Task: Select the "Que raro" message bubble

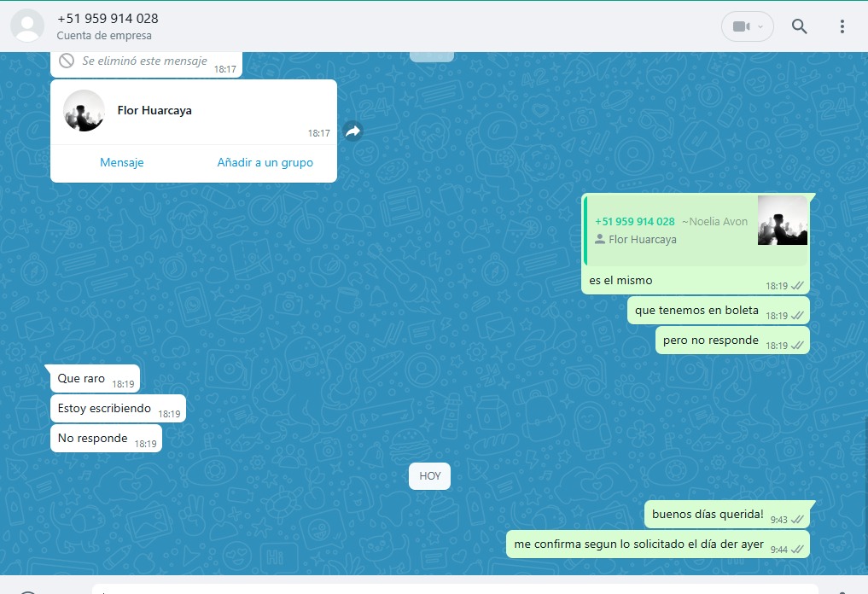Action: [81, 378]
